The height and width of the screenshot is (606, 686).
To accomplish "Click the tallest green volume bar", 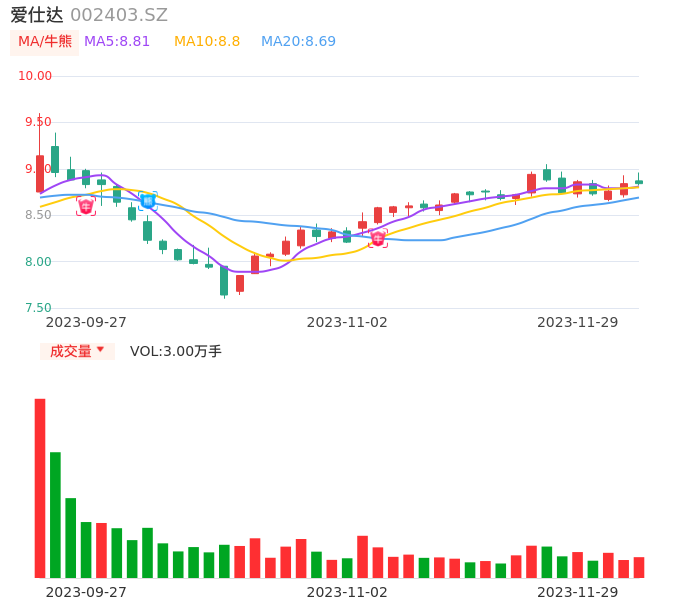I will coord(55,514).
